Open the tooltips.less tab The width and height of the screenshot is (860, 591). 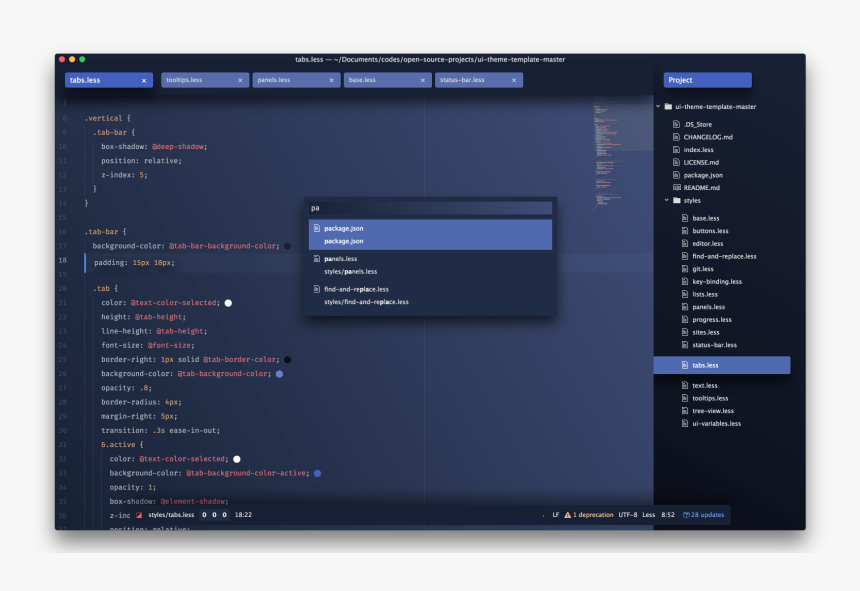(x=205, y=80)
